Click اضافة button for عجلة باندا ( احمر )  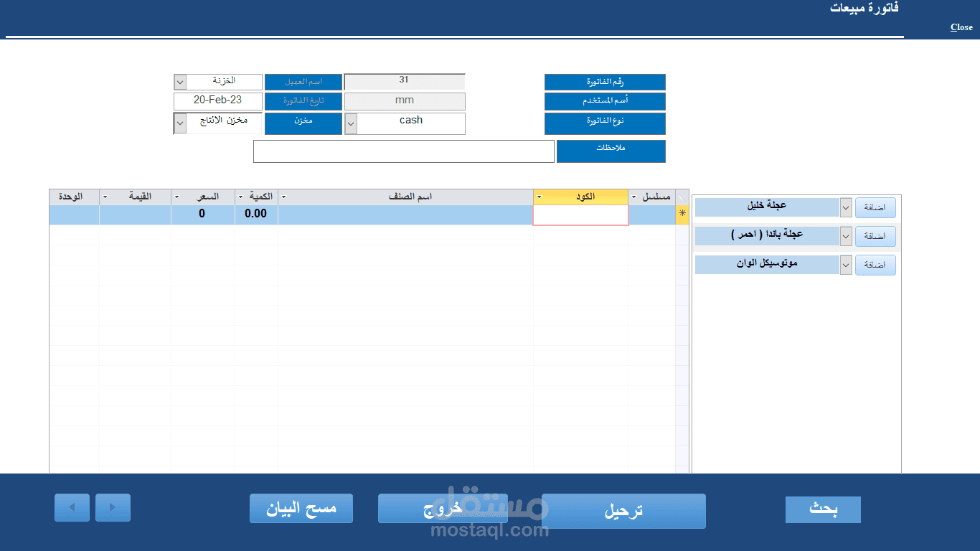(x=875, y=236)
